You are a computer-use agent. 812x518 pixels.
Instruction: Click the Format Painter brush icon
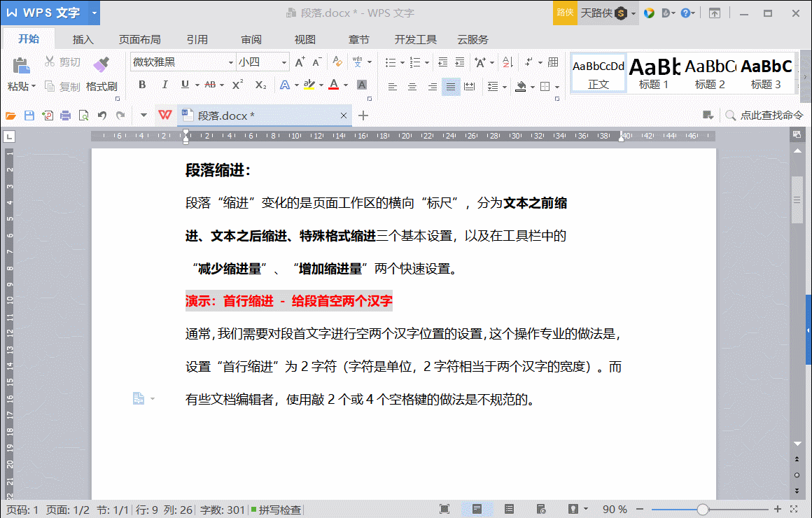(101, 64)
